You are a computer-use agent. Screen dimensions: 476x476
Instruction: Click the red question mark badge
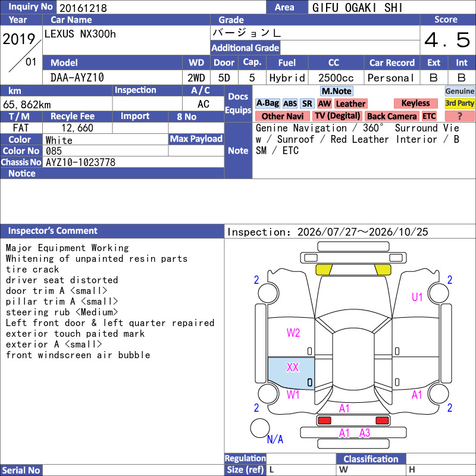point(459,116)
